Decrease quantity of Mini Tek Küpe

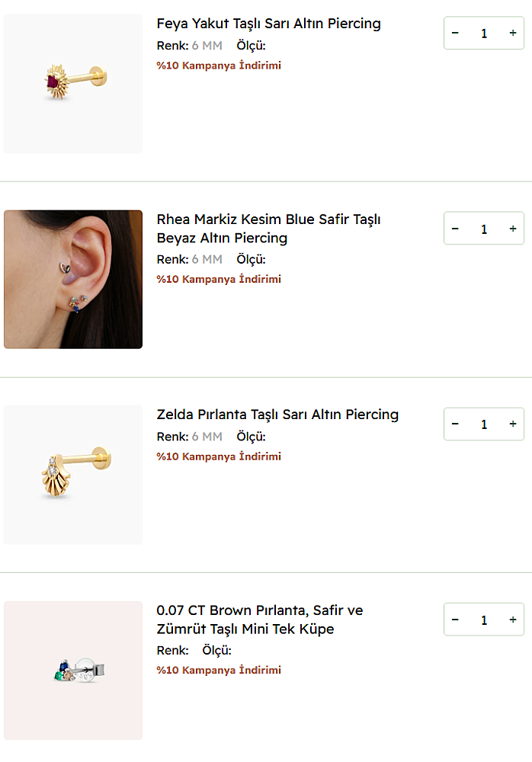[x=455, y=620]
